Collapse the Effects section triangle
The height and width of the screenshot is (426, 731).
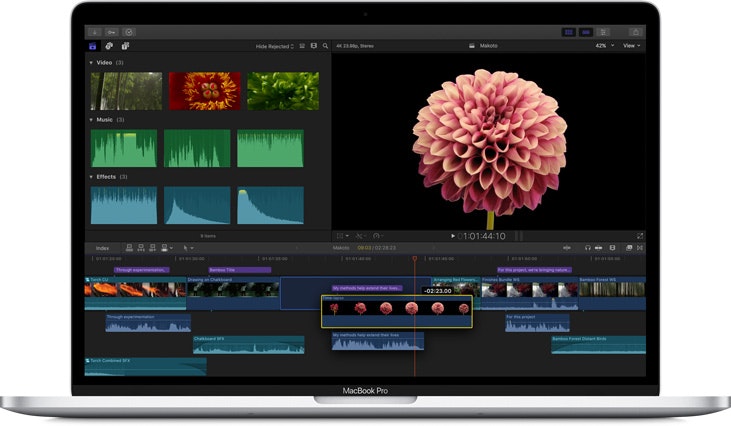pyautogui.click(x=91, y=177)
